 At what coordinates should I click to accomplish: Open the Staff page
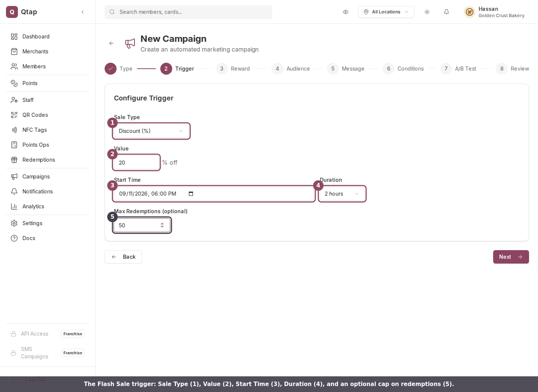click(47, 100)
